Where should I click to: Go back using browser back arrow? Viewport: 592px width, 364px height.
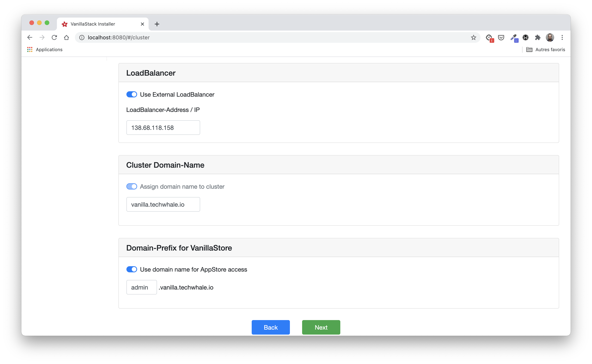(x=30, y=38)
